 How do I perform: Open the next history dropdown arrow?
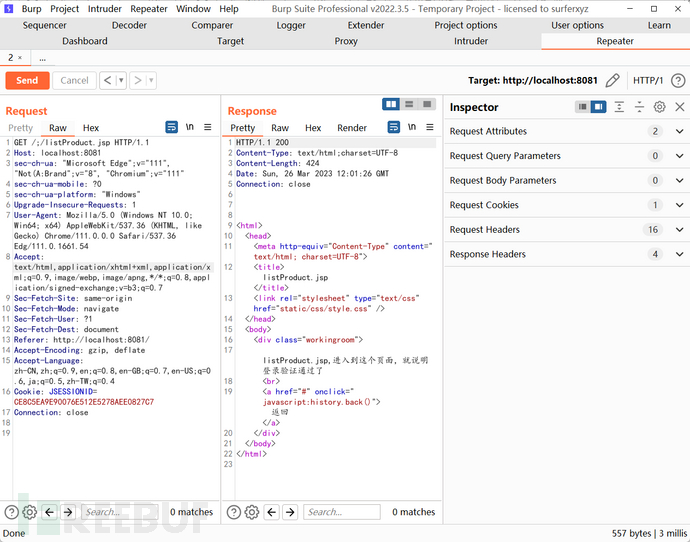point(151,81)
